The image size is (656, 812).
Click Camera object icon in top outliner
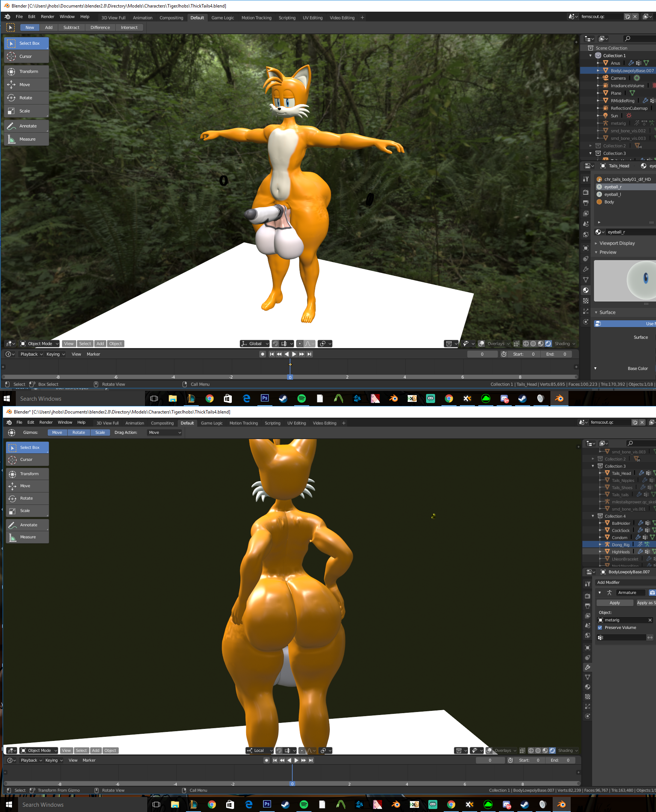pos(606,78)
